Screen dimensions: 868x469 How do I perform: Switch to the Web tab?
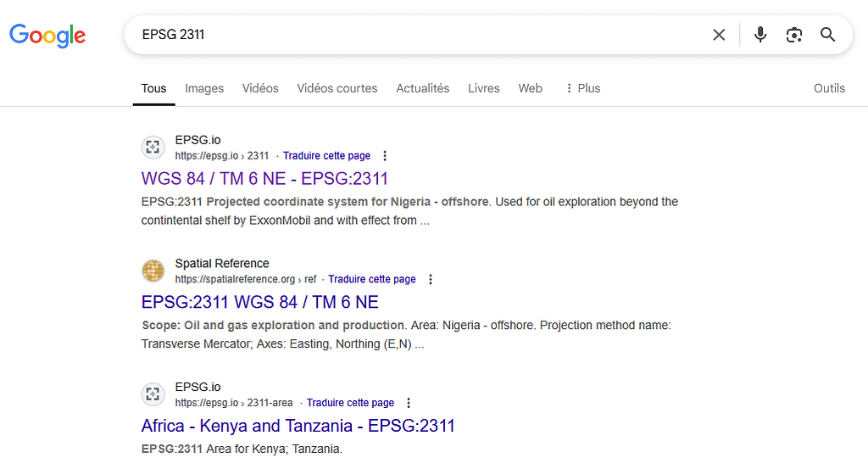pos(531,88)
